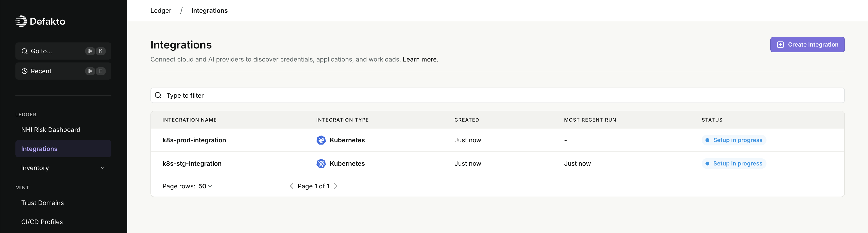Open the Recent items button
Image resolution: width=868 pixels, height=233 pixels.
click(x=63, y=71)
